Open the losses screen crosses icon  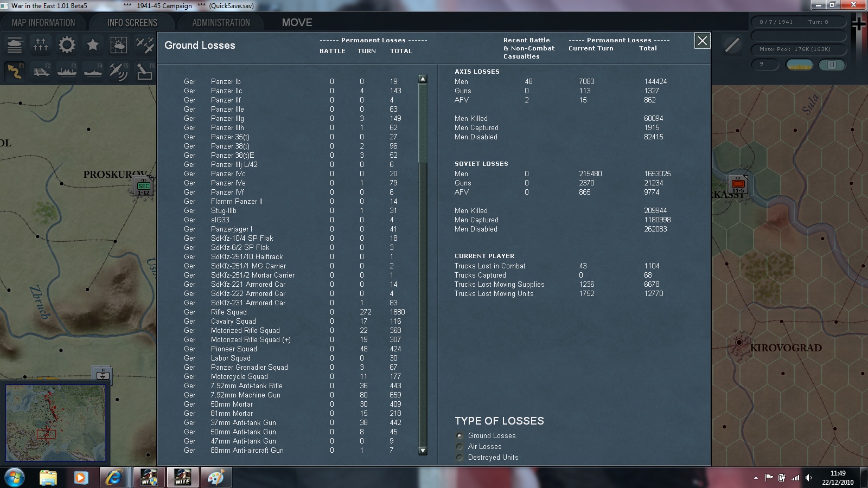pyautogui.click(x=41, y=45)
